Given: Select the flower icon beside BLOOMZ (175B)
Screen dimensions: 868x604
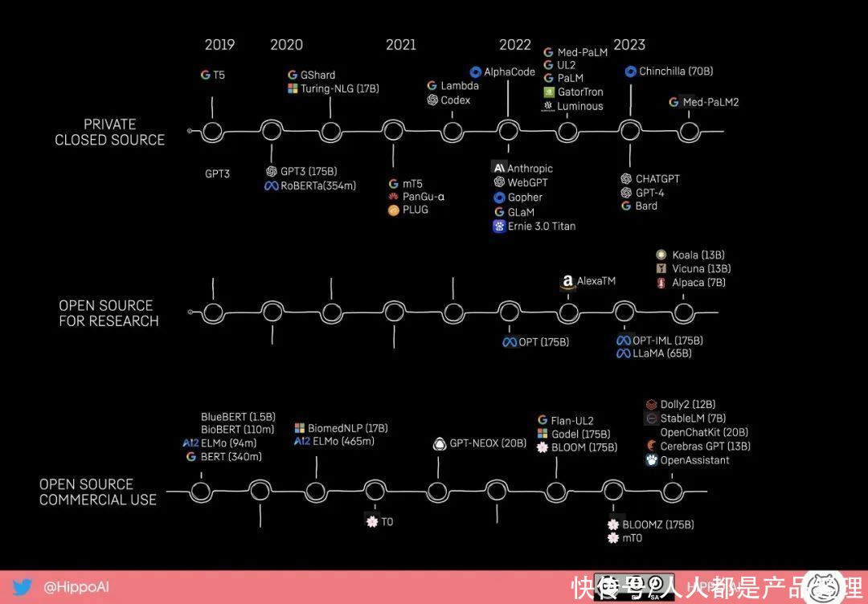Looking at the screenshot, I should point(612,524).
